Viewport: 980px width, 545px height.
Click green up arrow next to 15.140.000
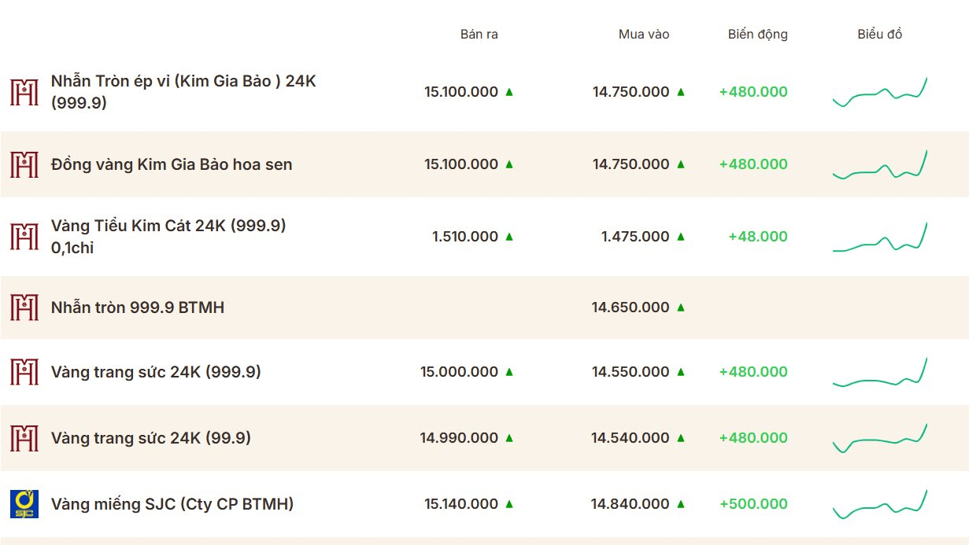coord(509,504)
